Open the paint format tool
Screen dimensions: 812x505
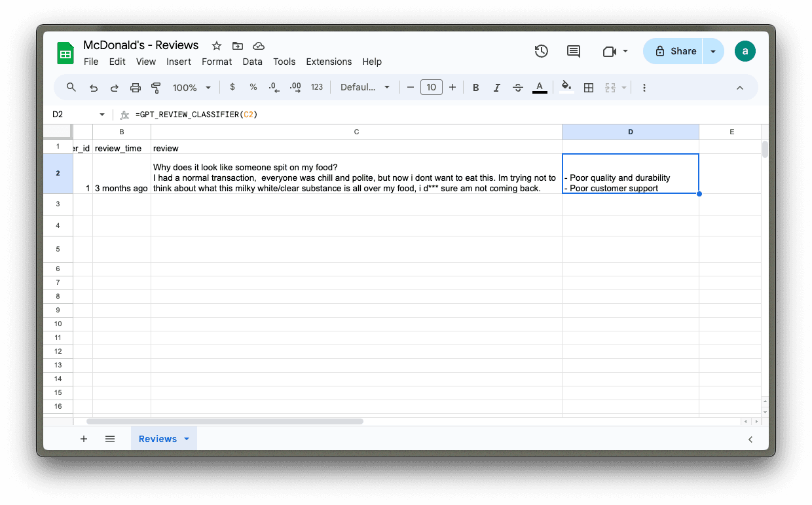(155, 86)
